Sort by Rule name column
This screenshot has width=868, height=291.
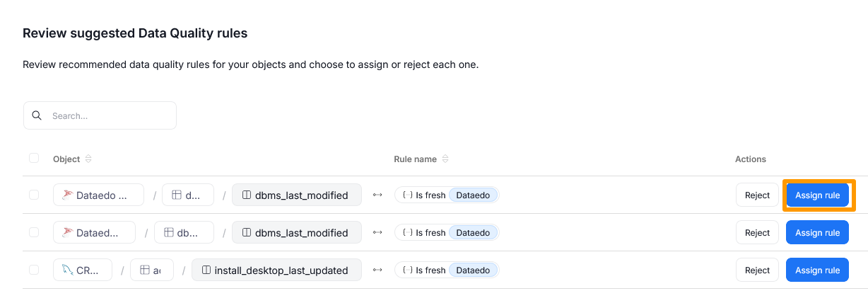pos(445,159)
